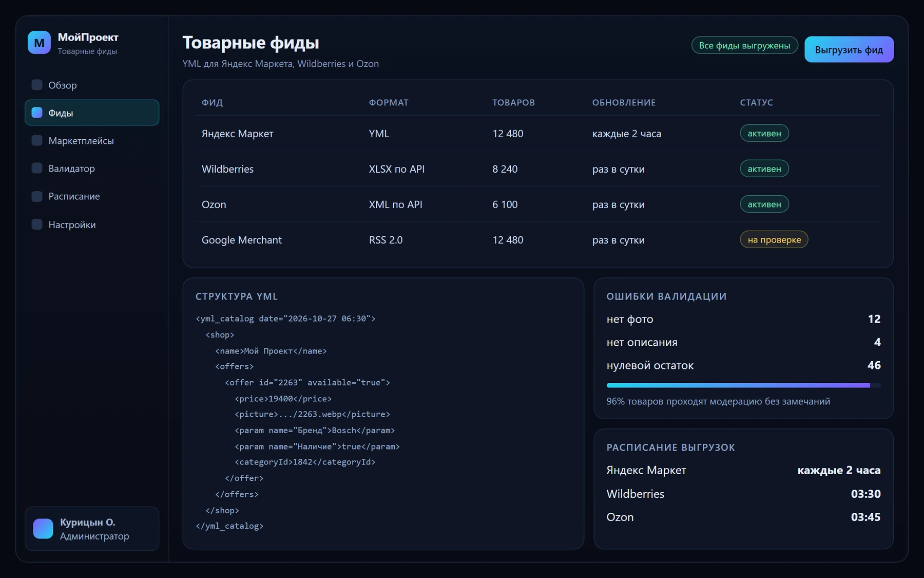924x578 pixels.
Task: Open the Настройки menu item
Action: (92, 225)
